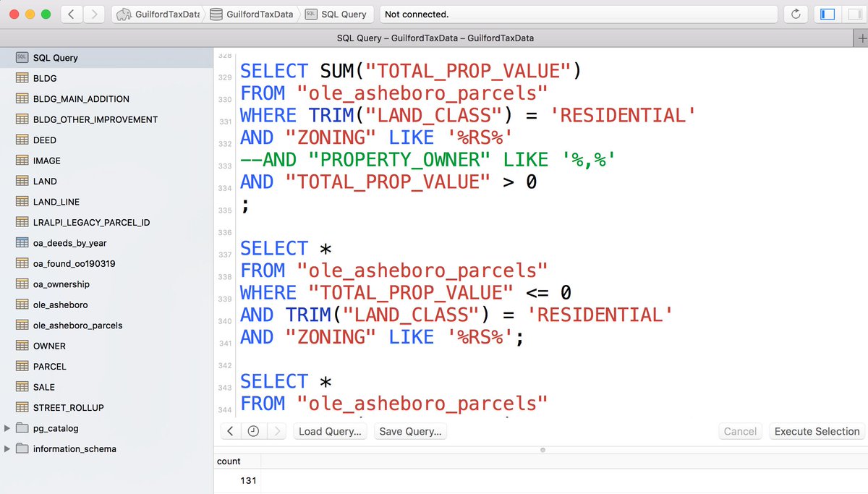Click the Load Query button

click(x=330, y=431)
